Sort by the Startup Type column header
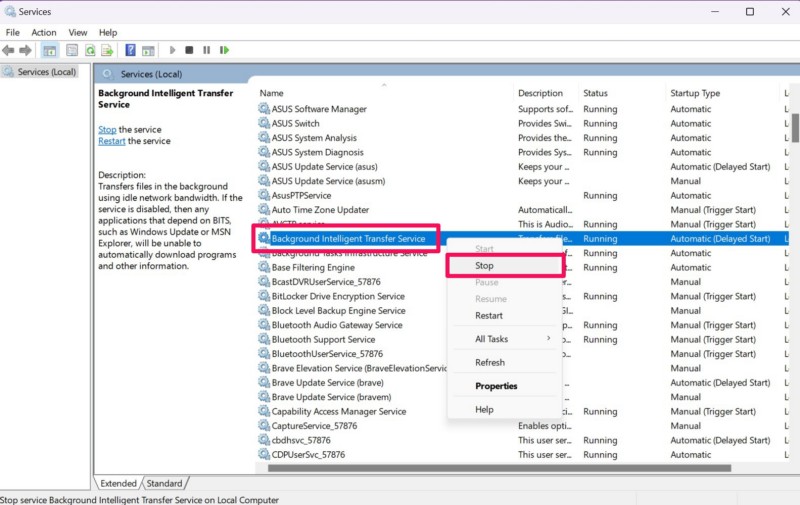Image resolution: width=800 pixels, height=505 pixels. pyautogui.click(x=695, y=93)
